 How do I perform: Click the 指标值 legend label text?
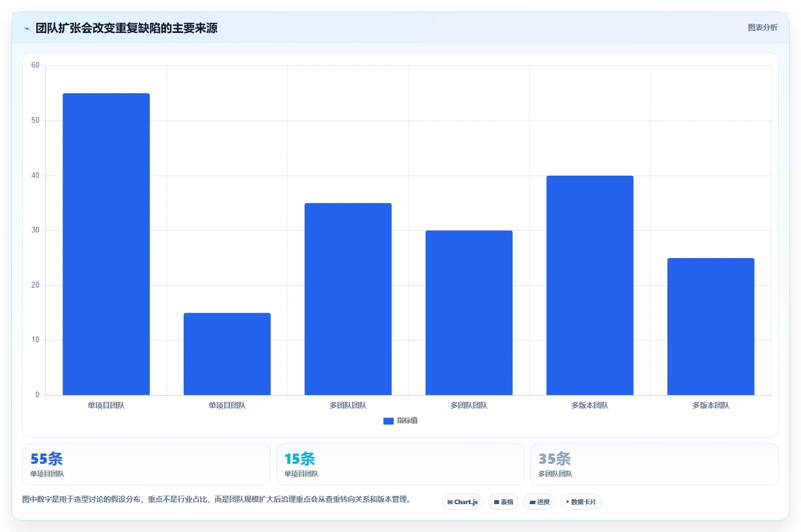point(407,421)
